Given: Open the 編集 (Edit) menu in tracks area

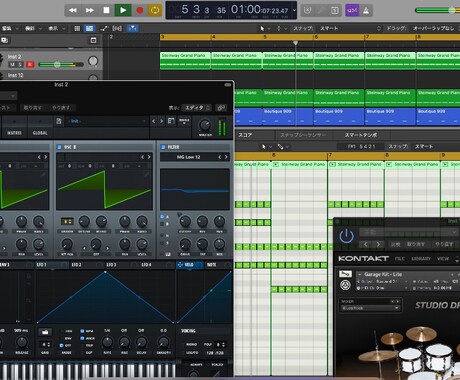Looking at the screenshot, I should [x=9, y=29].
